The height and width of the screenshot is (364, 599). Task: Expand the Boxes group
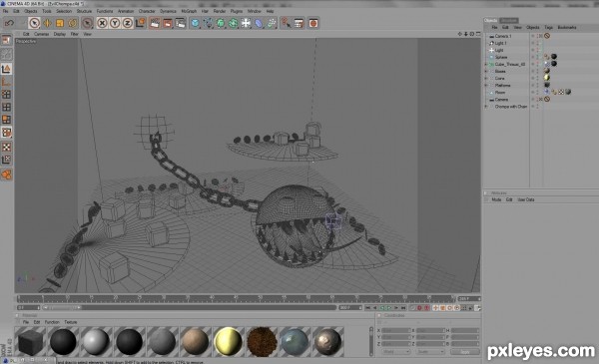(486, 72)
